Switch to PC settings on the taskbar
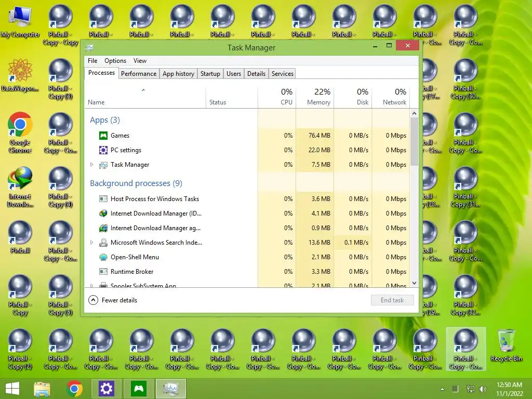This screenshot has height=399, width=532. (x=106, y=389)
